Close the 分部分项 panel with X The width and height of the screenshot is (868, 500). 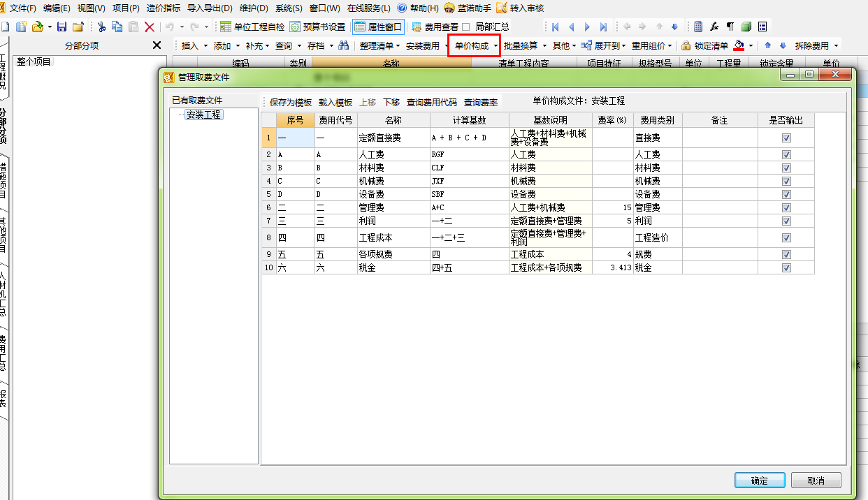157,45
